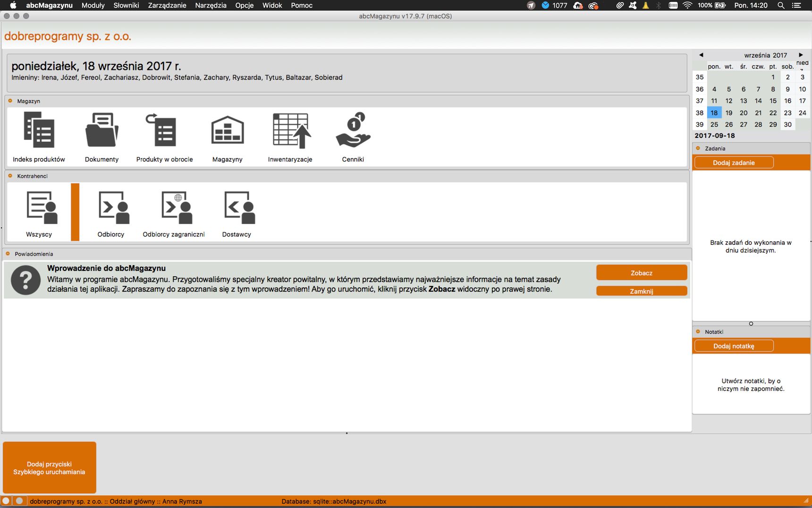The width and height of the screenshot is (812, 508).
Task: Click the Database: sqlite::abcMagazynu.dbx status text
Action: [334, 501]
